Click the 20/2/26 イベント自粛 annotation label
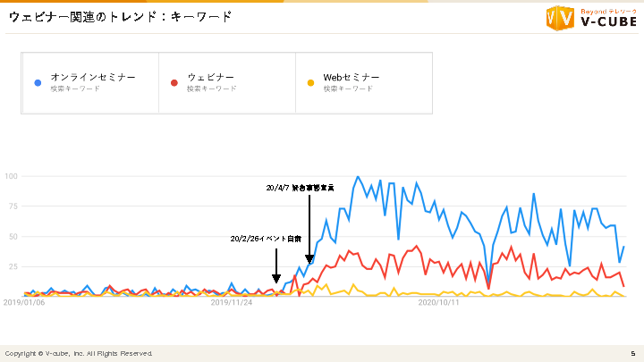 tap(266, 239)
